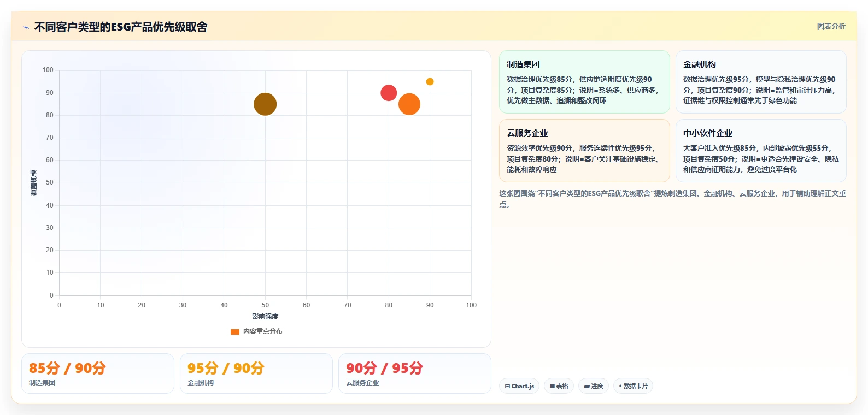
Task: Click the 覆盖规模 y-axis title
Action: pos(34,183)
